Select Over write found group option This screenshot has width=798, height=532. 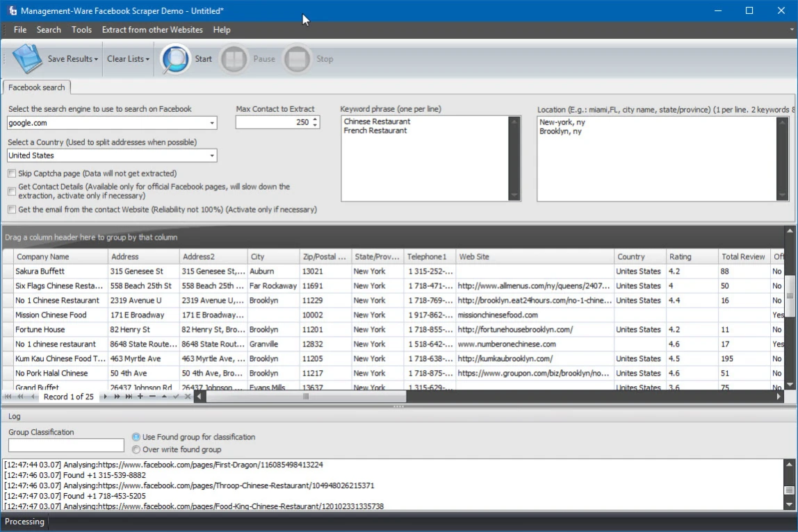[x=136, y=449]
